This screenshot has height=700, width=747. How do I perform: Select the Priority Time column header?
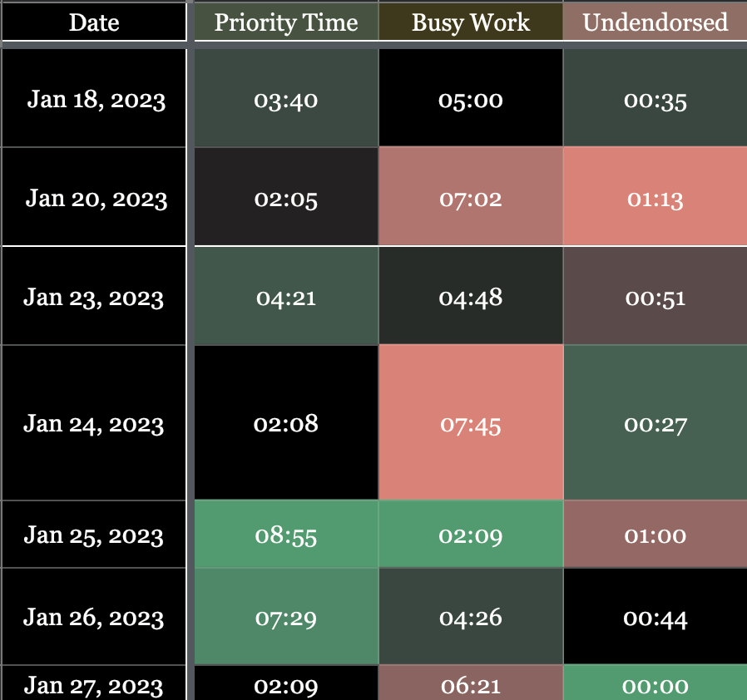click(x=286, y=22)
